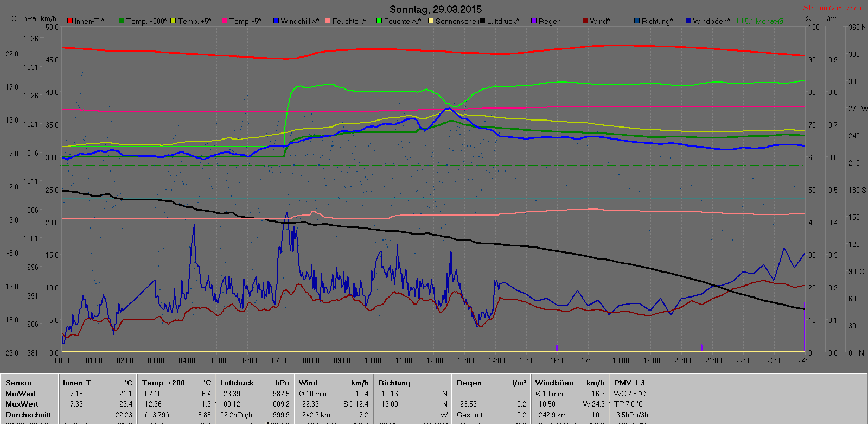Click the dew point value TP 7.0 °C
Screen dimensions: 868x424
pyautogui.click(x=629, y=404)
